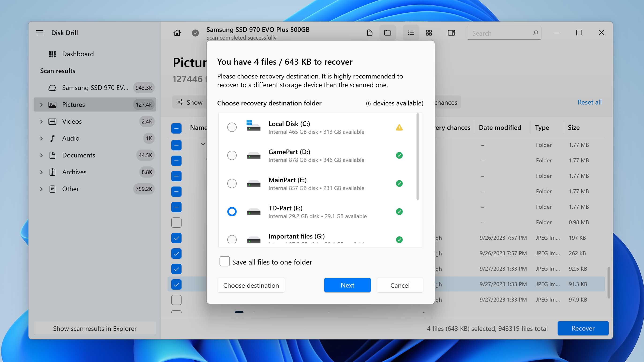Select GamePart (D:) as destination
Image resolution: width=644 pixels, height=362 pixels.
point(232,155)
